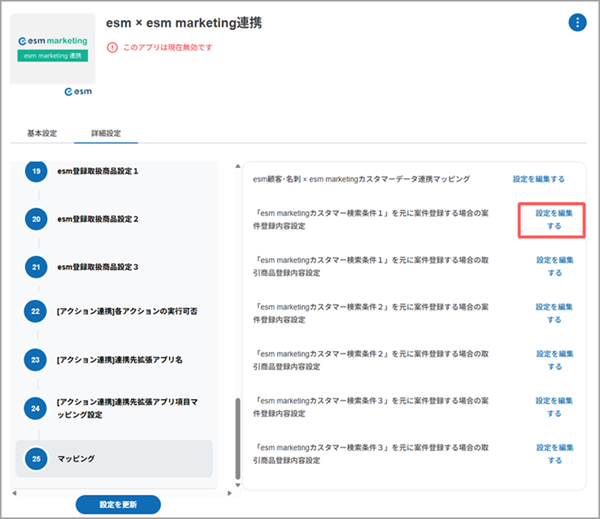Viewport: 600px width, 519px height.
Task: Click the step 21 circle icon
Action: (x=36, y=266)
